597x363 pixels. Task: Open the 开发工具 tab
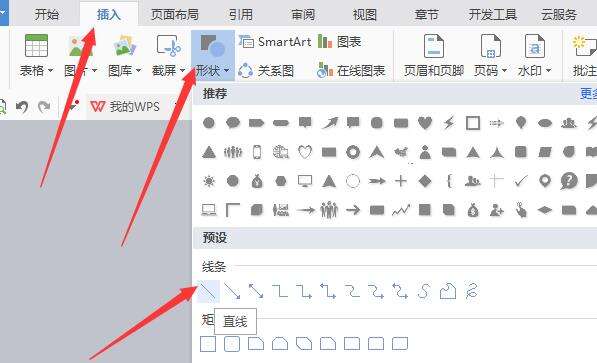492,14
